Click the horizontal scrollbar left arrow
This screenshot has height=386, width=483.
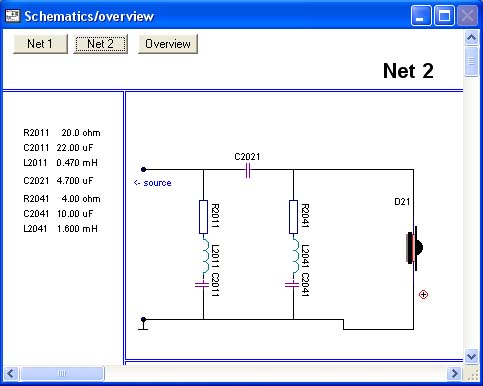[11, 373]
